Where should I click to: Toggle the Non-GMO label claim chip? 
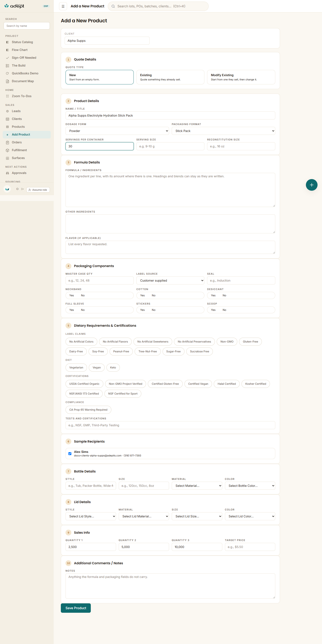(227, 342)
